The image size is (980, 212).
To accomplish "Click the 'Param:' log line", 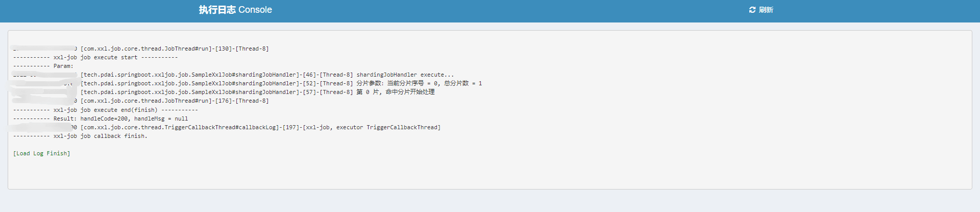I will click(63, 66).
